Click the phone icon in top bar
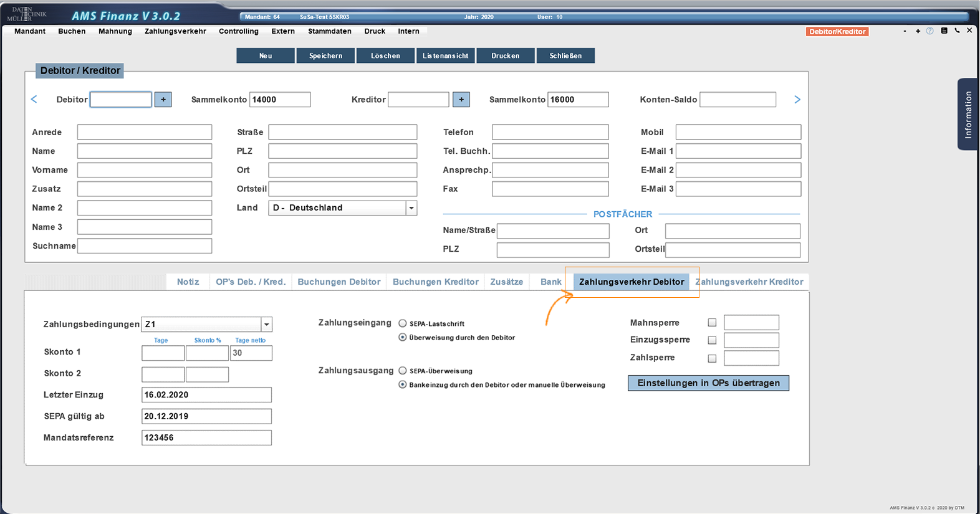The height and width of the screenshot is (514, 980). coord(957,31)
